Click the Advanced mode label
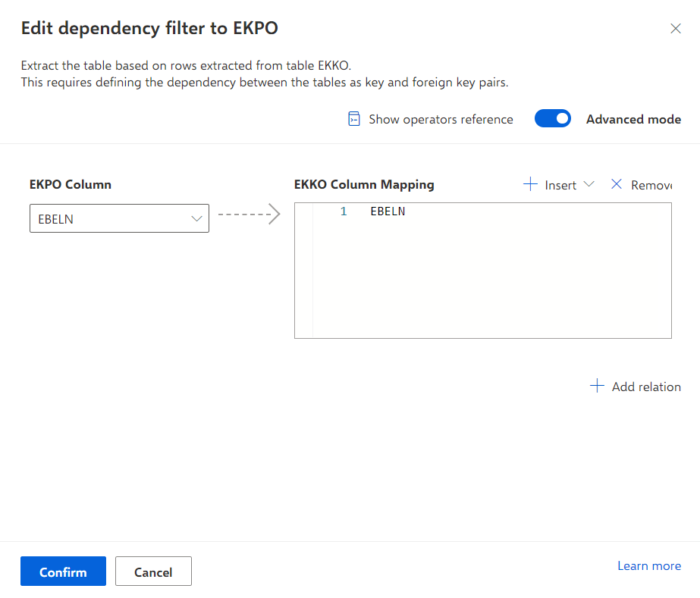The image size is (700, 598). pos(633,119)
